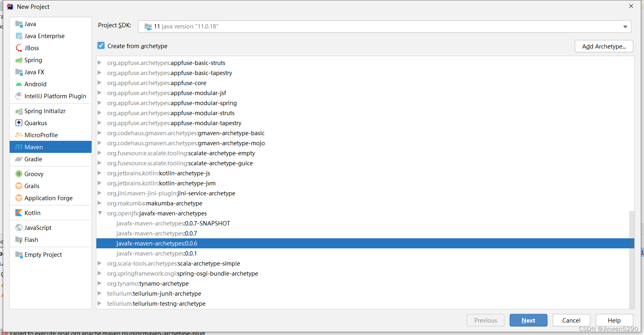Click the Maven icon in sidebar
This screenshot has height=335, width=644.
tap(19, 147)
